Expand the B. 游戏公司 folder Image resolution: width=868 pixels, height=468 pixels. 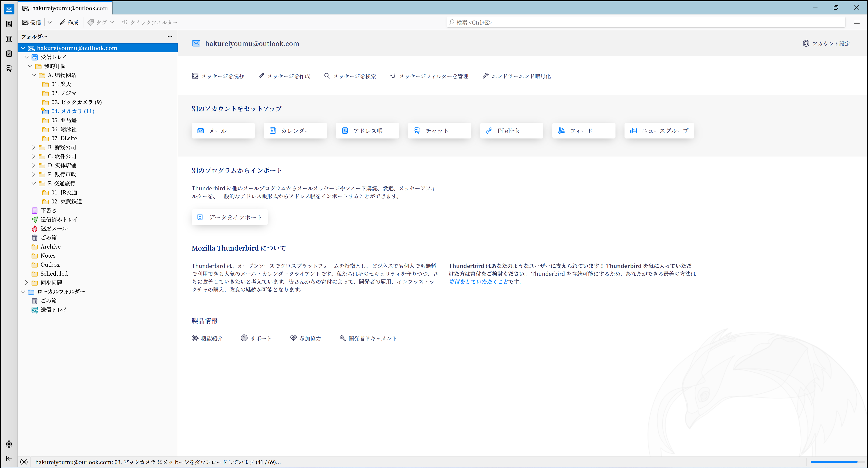click(x=34, y=147)
